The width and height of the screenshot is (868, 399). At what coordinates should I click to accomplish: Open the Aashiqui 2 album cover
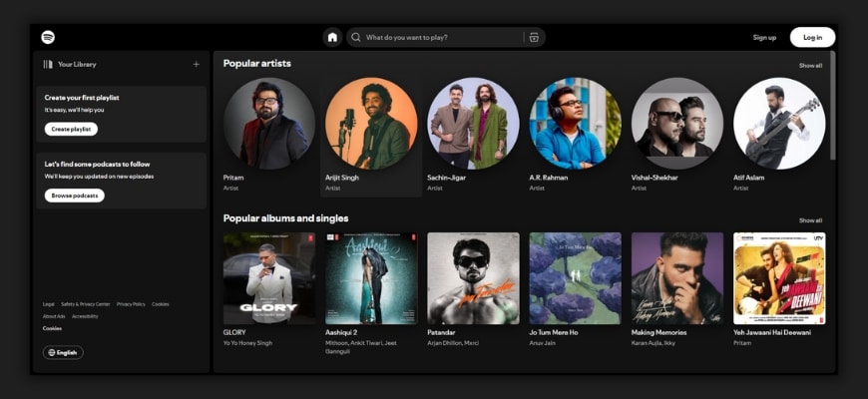coord(371,278)
